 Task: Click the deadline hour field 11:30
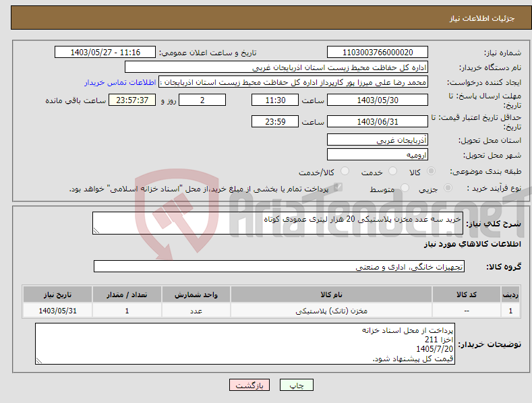pos(275,100)
